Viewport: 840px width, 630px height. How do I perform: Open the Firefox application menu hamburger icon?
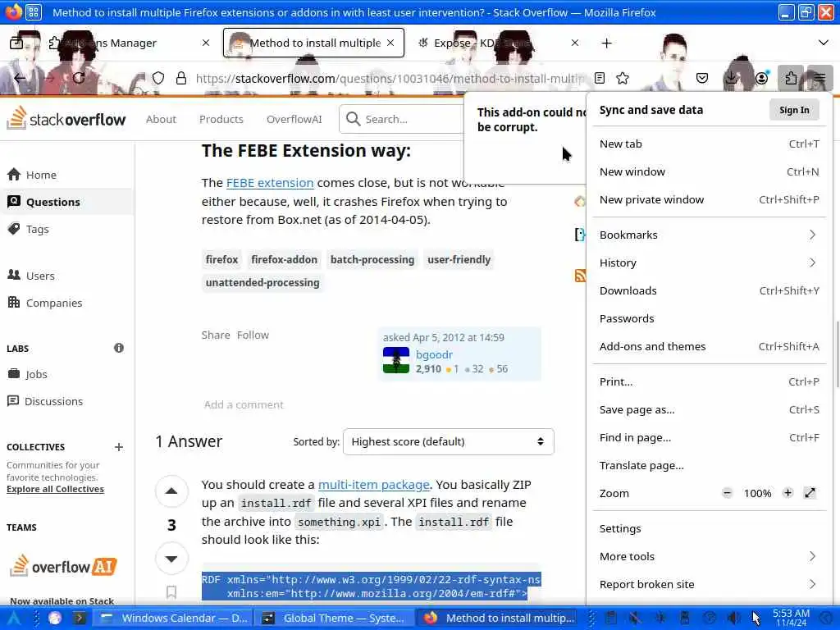[819, 78]
